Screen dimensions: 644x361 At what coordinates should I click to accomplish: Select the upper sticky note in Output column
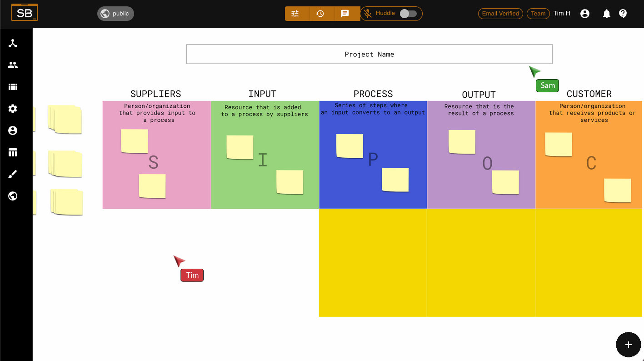462,142
